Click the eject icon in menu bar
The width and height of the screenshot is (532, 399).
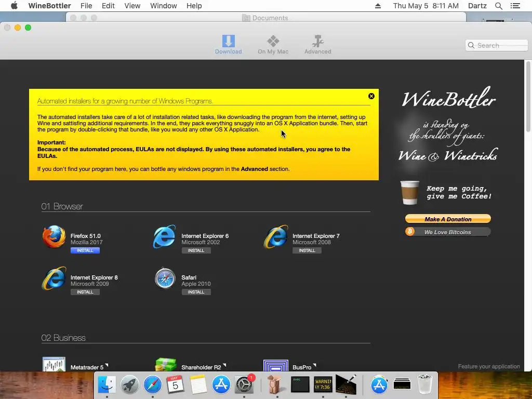[378, 6]
